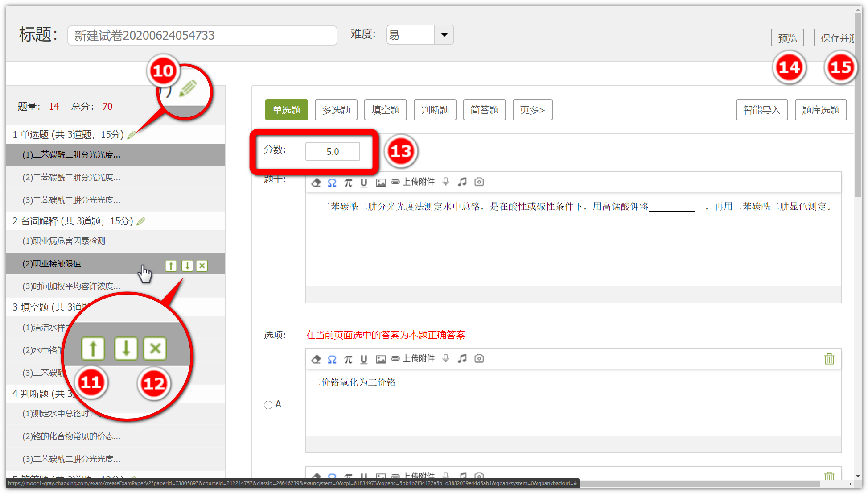Switch to the 填空题 question type tab

(x=386, y=110)
